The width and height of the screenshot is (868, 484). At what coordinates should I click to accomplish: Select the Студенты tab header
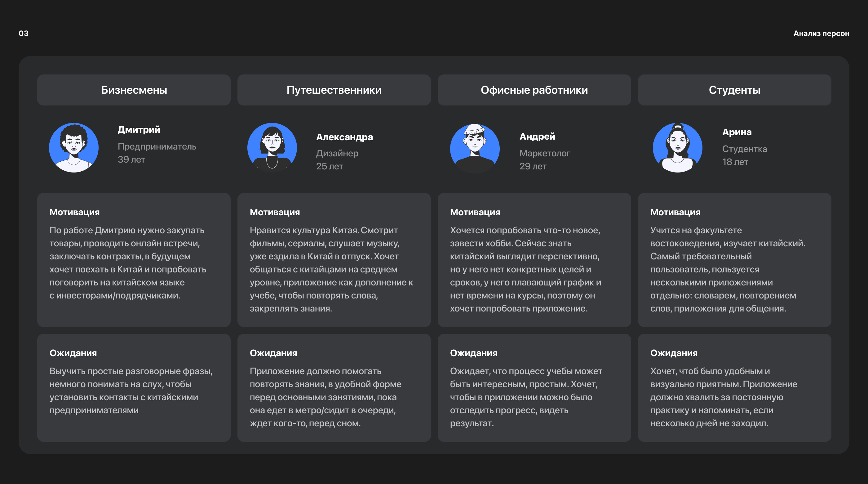734,90
